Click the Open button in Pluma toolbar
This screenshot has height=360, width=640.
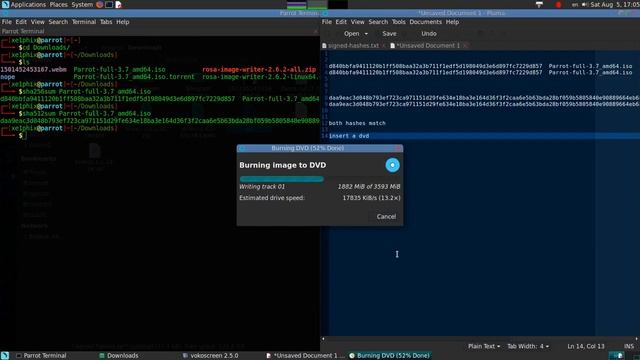click(x=351, y=34)
